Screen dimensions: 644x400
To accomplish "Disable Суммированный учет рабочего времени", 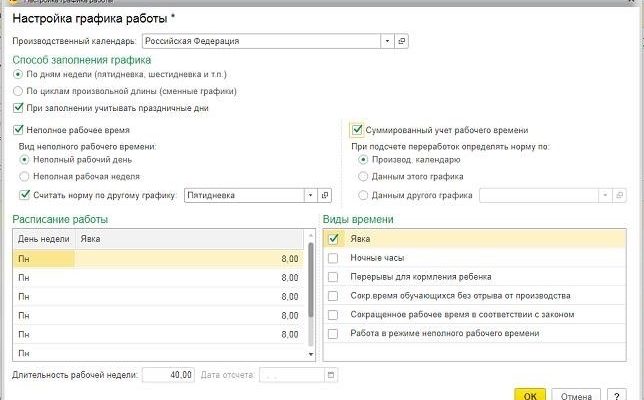I will pyautogui.click(x=357, y=130).
